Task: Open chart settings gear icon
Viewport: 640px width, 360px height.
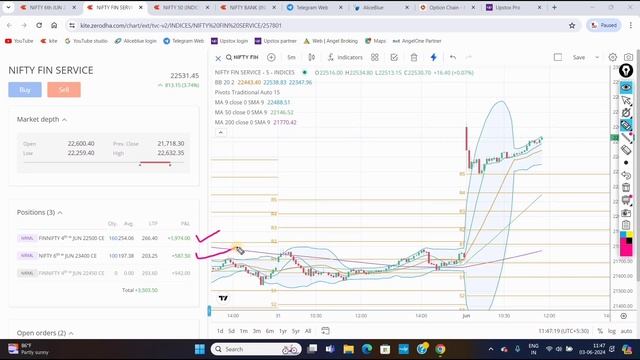Action: [x=613, y=58]
